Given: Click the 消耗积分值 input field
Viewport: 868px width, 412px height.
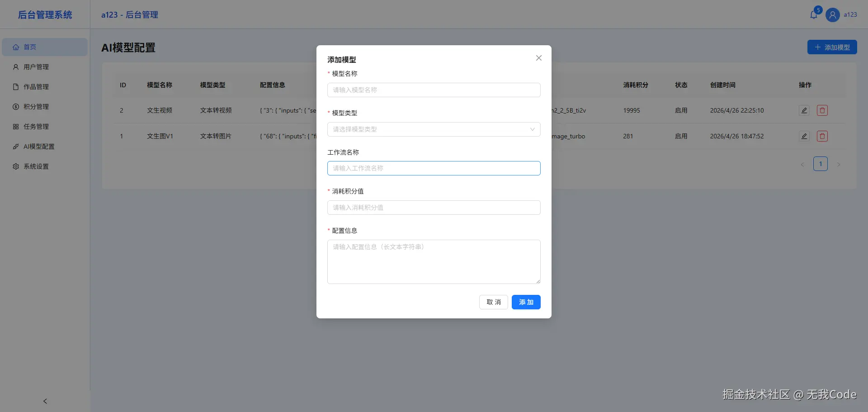Looking at the screenshot, I should coord(434,208).
